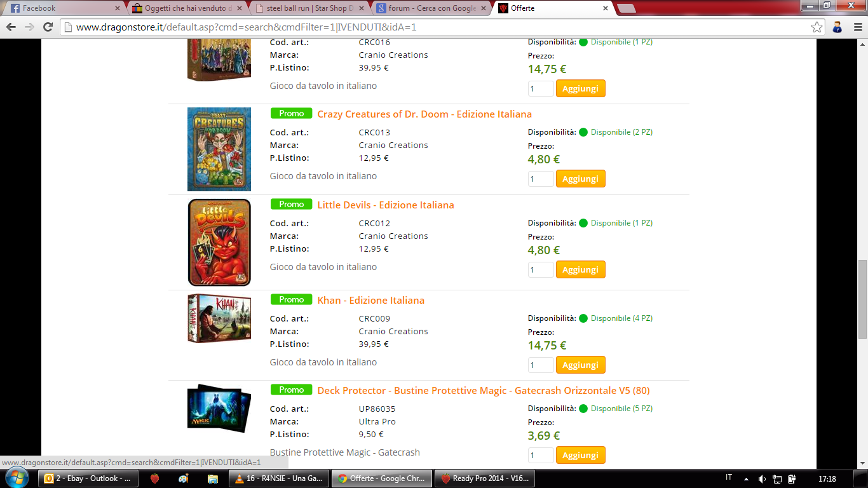
Task: Click the volume speaker tray icon
Action: (762, 478)
